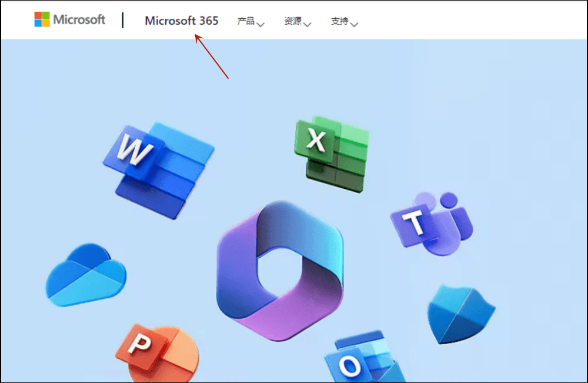588x383 pixels.
Task: Click the 支持 chevron arrow
Action: click(355, 23)
